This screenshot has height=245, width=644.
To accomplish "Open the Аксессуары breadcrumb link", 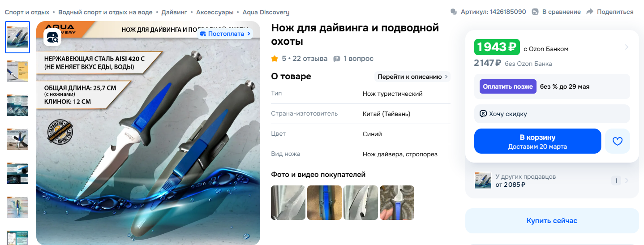I will pyautogui.click(x=215, y=12).
